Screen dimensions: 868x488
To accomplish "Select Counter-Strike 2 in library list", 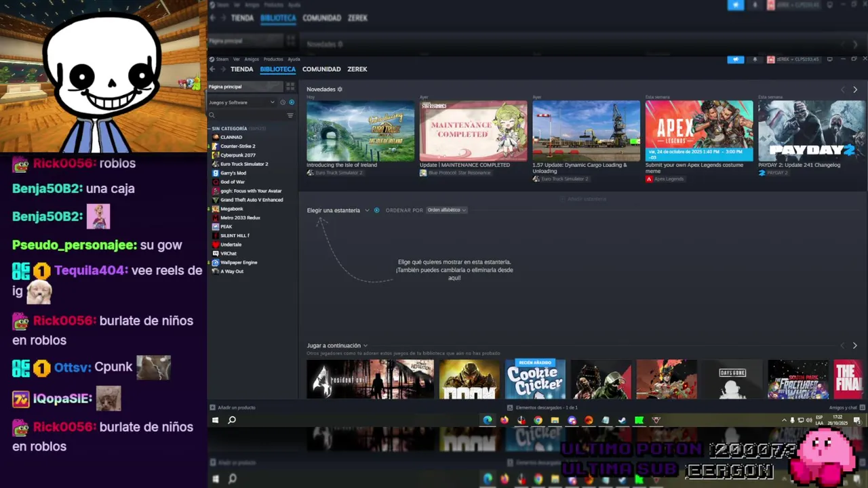I will pyautogui.click(x=238, y=146).
